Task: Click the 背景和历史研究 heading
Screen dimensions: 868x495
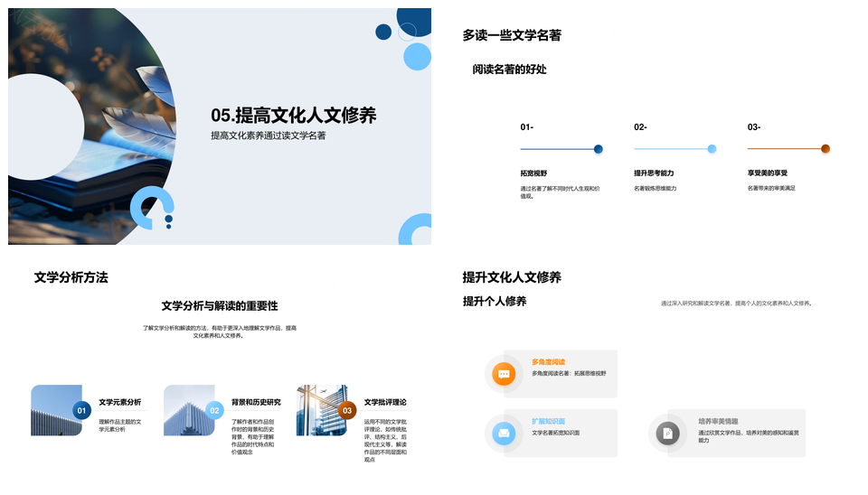Action: 256,402
